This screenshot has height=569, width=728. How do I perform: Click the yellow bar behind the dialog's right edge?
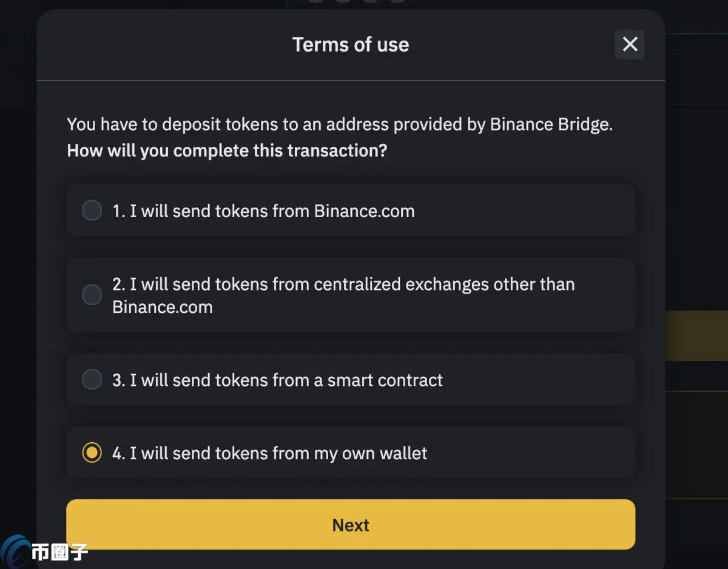tap(696, 335)
